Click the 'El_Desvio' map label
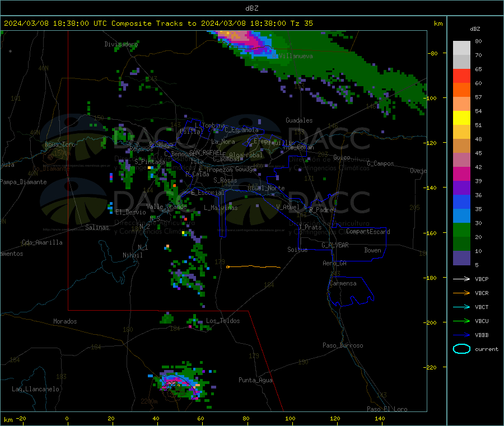Image resolution: width=504 pixels, height=426 pixels. (x=131, y=212)
